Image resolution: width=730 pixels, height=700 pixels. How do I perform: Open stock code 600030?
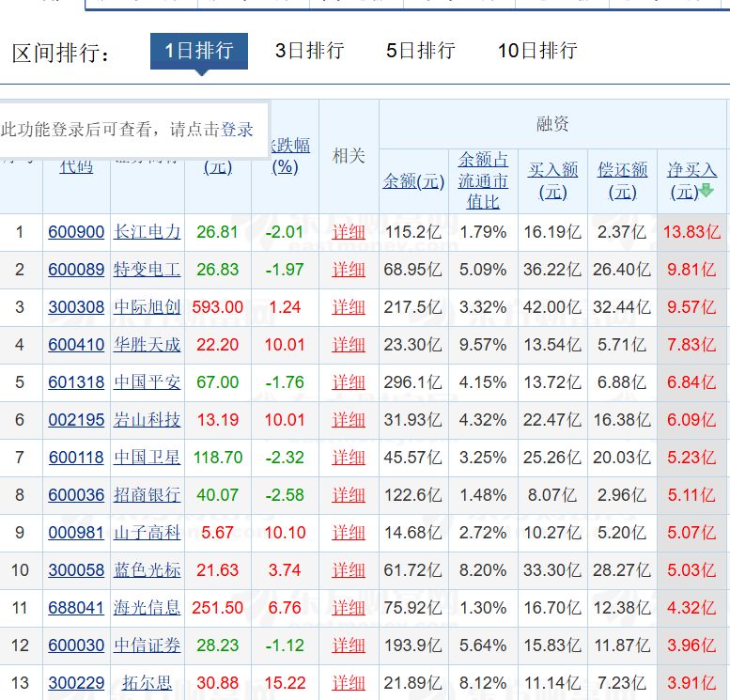tap(76, 646)
